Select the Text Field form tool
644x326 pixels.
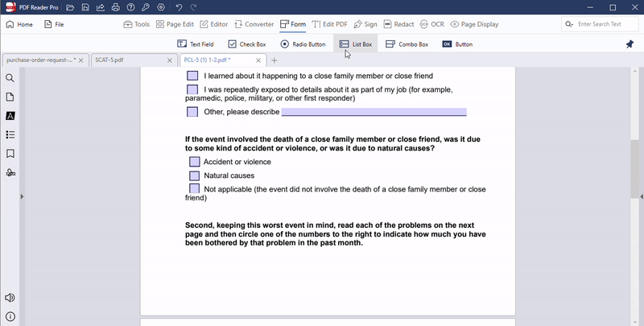click(196, 44)
